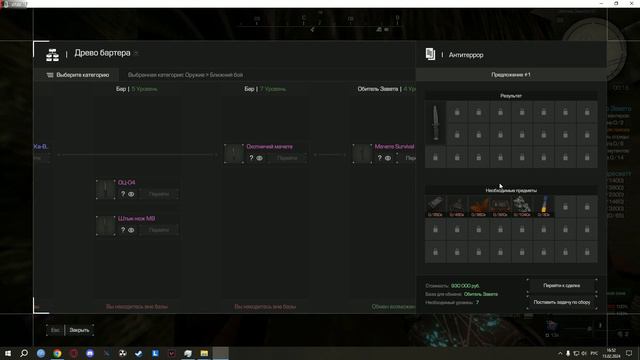This screenshot has height=360, width=640.
Task: Click the Закрыть button
Action: click(x=79, y=330)
